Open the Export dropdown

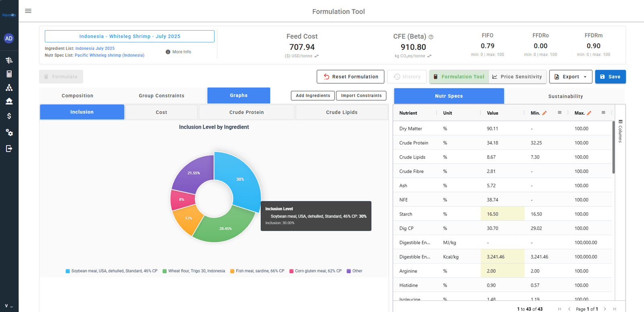[x=571, y=77]
